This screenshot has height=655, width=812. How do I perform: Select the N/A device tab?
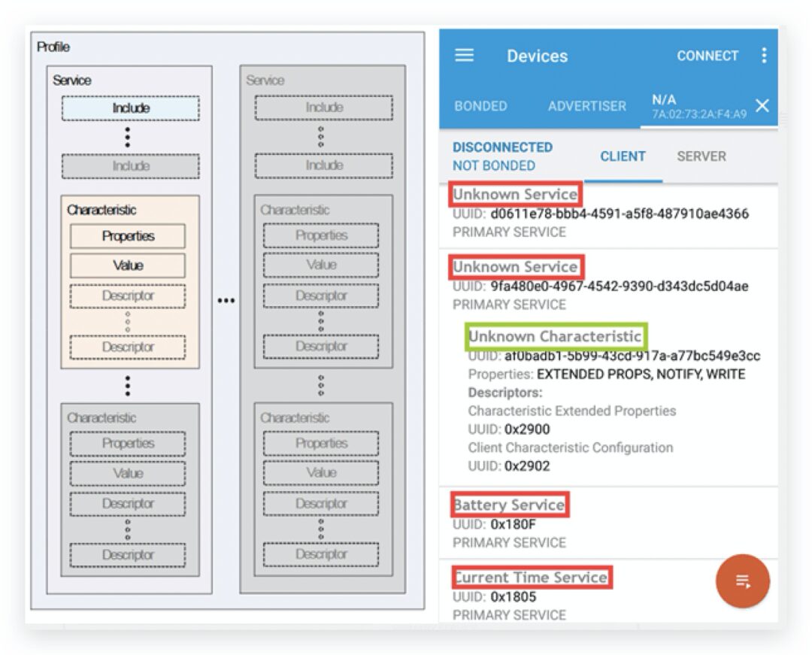[698, 106]
